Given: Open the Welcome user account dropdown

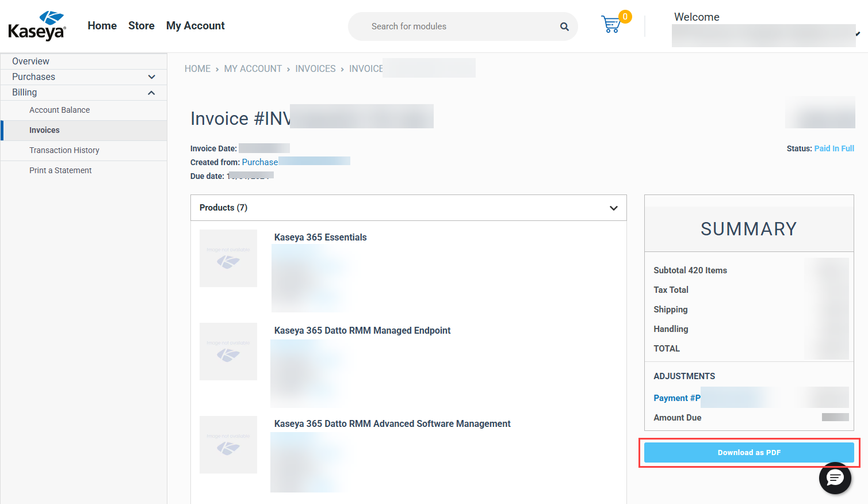Looking at the screenshot, I should click(x=857, y=34).
